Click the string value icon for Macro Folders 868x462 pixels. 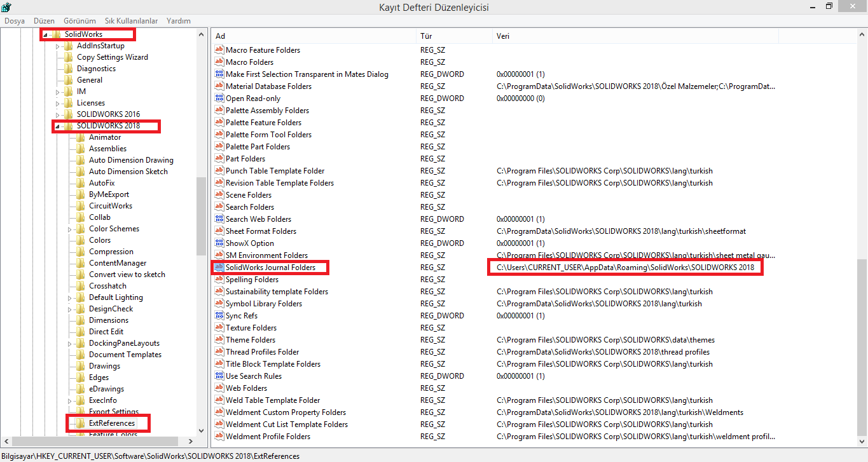coord(219,62)
